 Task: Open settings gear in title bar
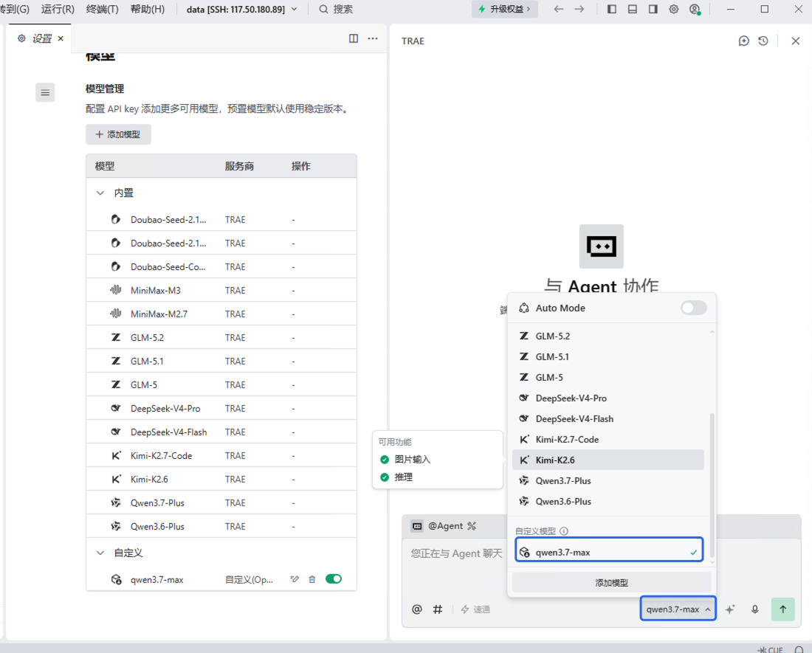point(674,10)
